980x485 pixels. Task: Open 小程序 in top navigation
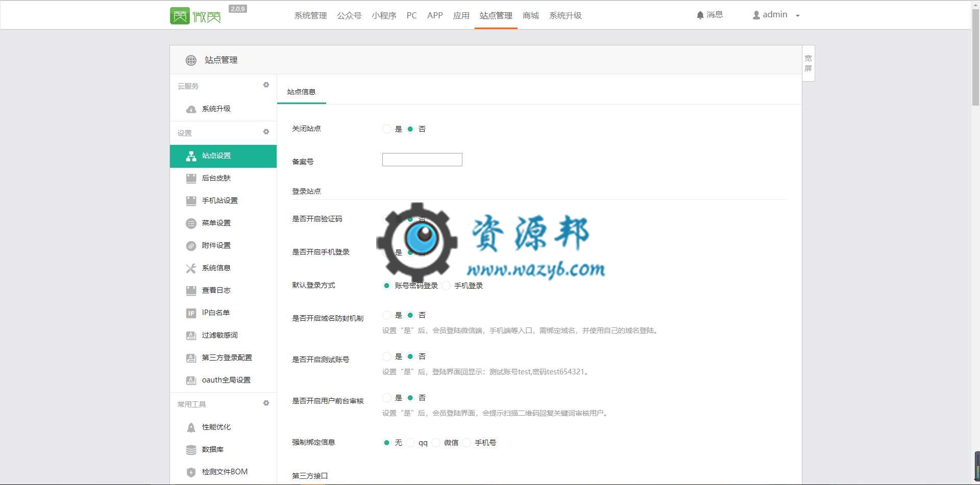[x=384, y=16]
